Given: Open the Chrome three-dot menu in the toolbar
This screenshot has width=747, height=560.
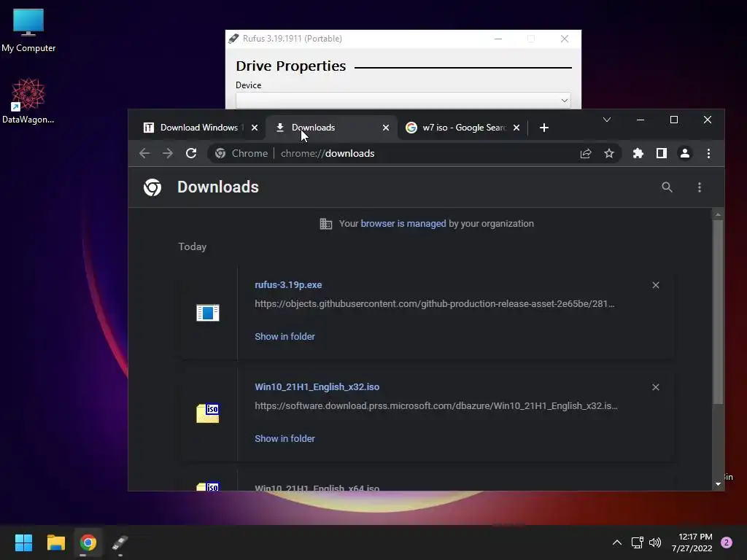Looking at the screenshot, I should 708,153.
